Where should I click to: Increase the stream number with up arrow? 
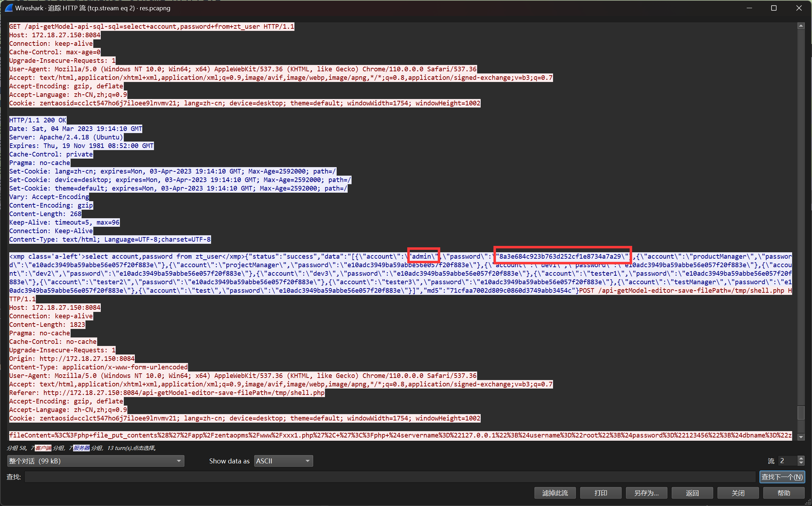[x=801, y=458]
